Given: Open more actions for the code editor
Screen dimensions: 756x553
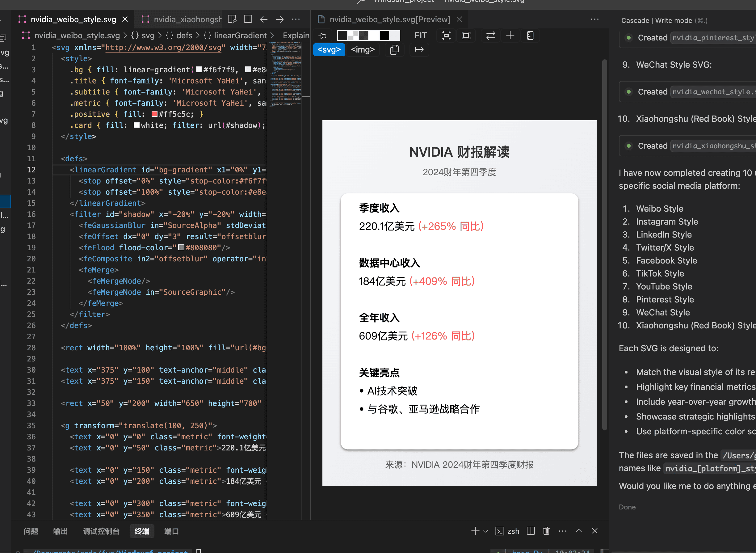Looking at the screenshot, I should 296,19.
